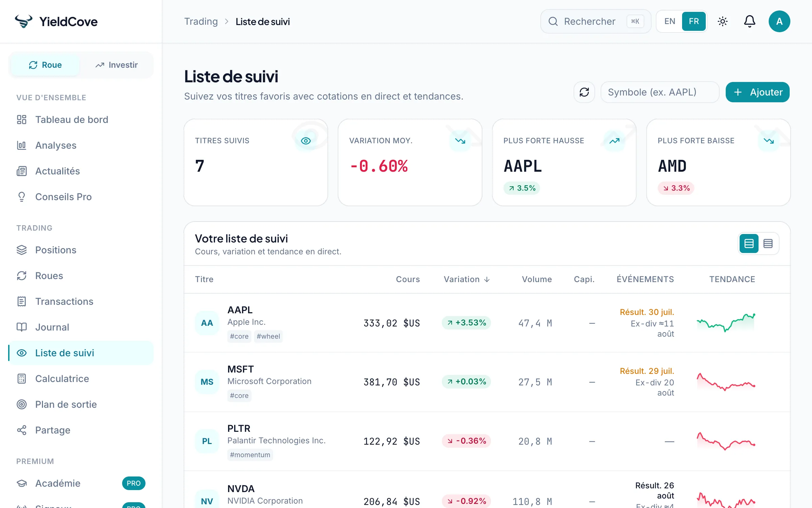Click the trend-down icon on Plus forte baisse card

(768, 141)
